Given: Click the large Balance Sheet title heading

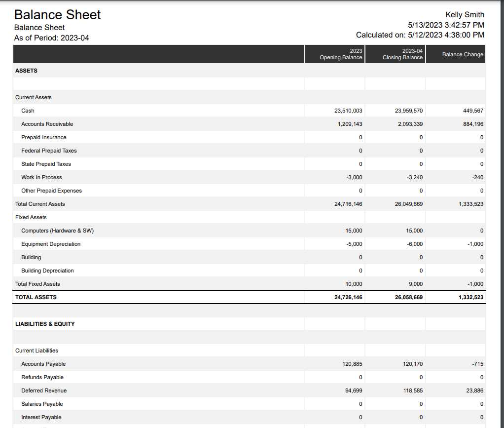Looking at the screenshot, I should [58, 15].
